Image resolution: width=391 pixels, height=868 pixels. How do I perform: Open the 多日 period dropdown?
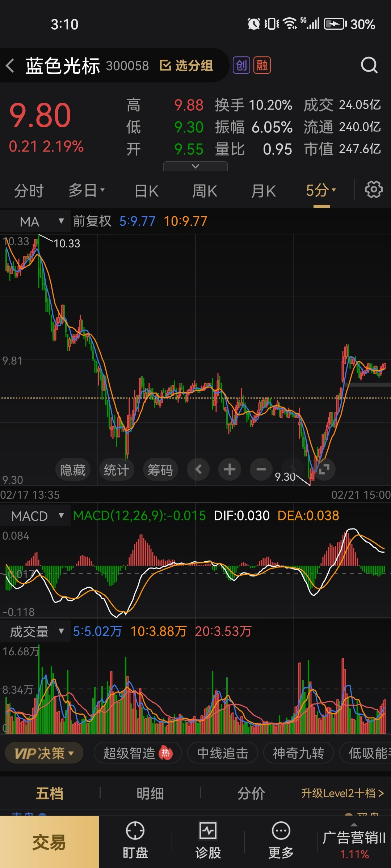click(87, 190)
